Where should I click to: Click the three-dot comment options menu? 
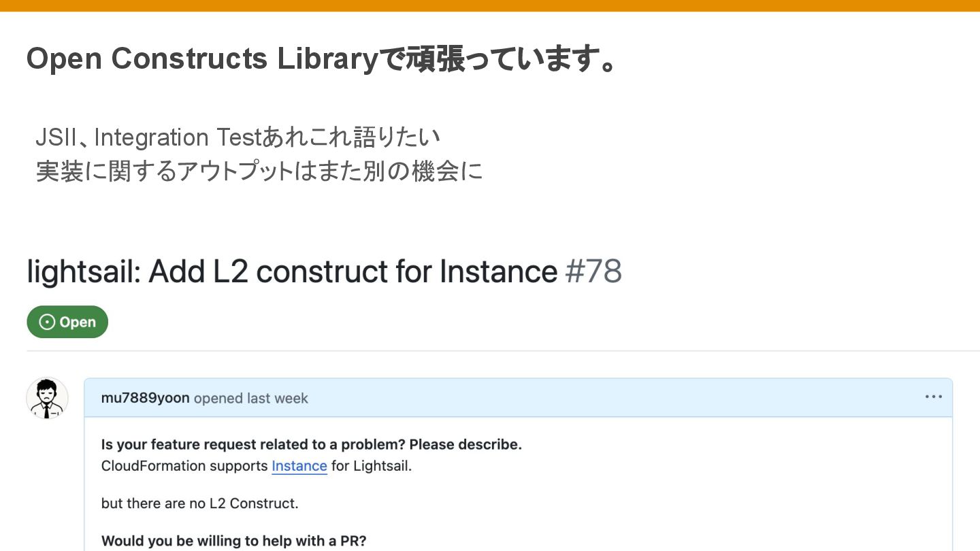933,397
